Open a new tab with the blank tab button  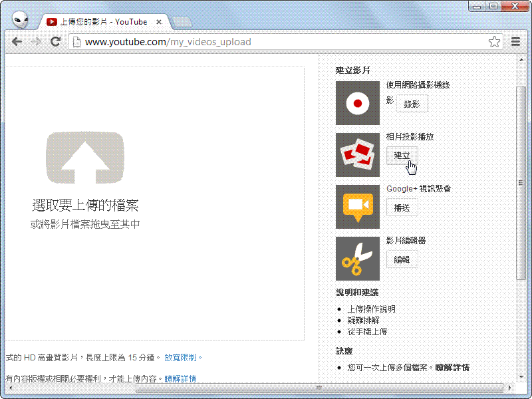click(x=182, y=23)
